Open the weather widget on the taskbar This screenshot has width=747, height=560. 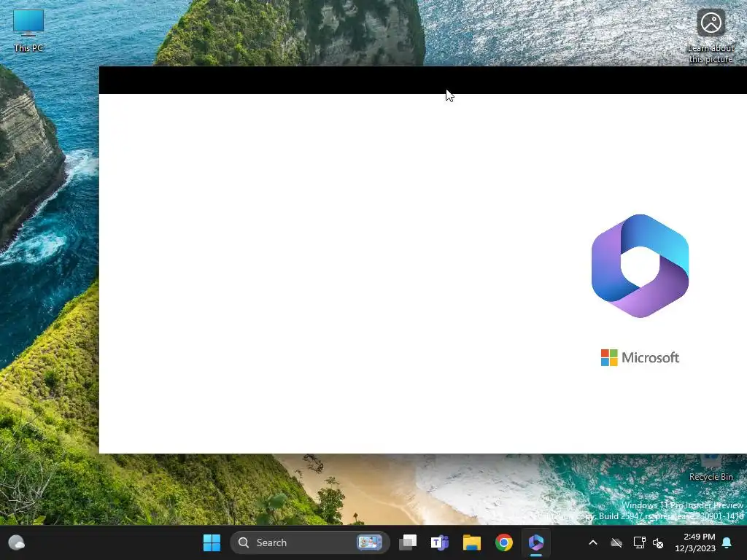(17, 542)
